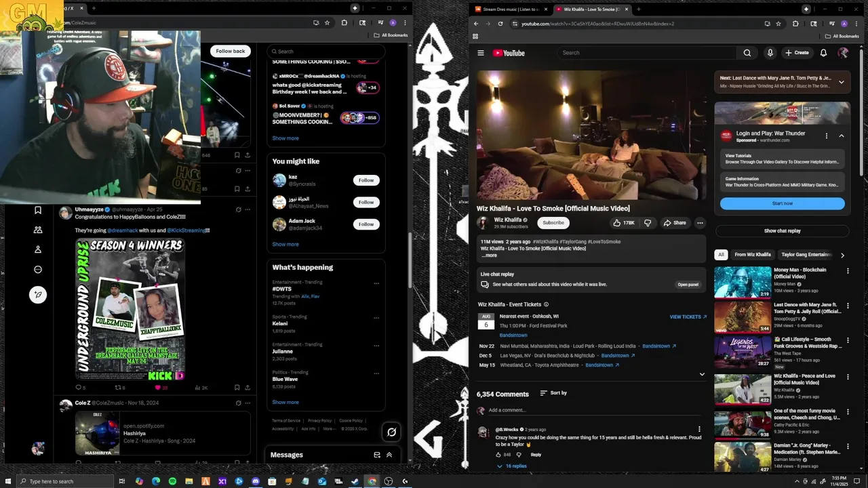Viewport: 868px width, 488px height.
Task: Collapse the War Thunder sponsored ad
Action: click(842, 136)
